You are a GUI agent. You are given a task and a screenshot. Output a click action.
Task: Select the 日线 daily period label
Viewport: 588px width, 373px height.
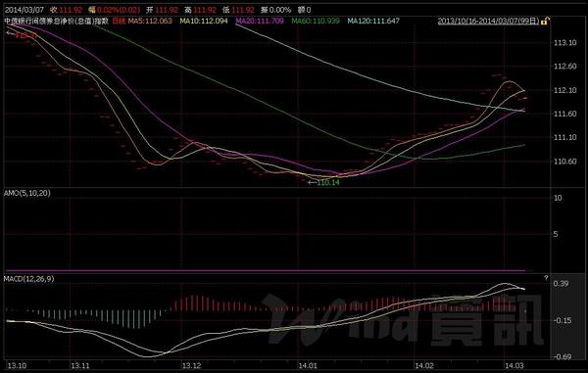(119, 21)
